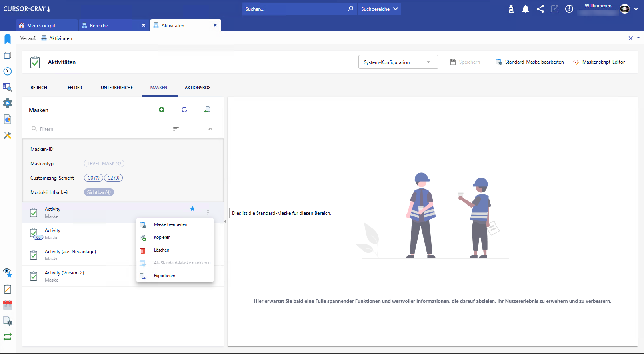Collapse the filter panel chevron
644x354 pixels.
tap(210, 129)
